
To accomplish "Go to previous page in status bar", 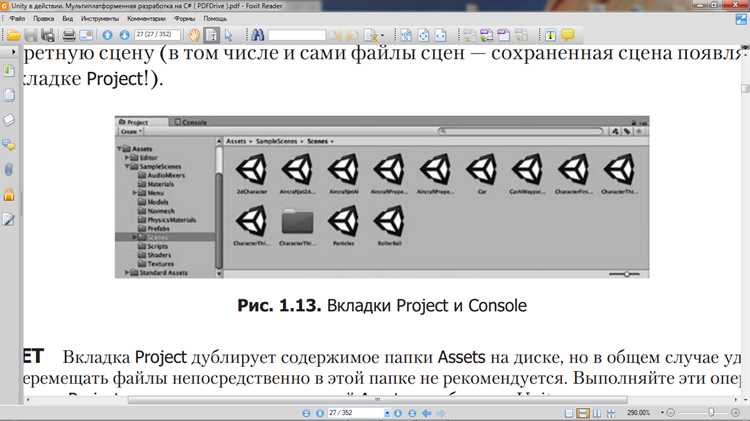I will coord(320,413).
